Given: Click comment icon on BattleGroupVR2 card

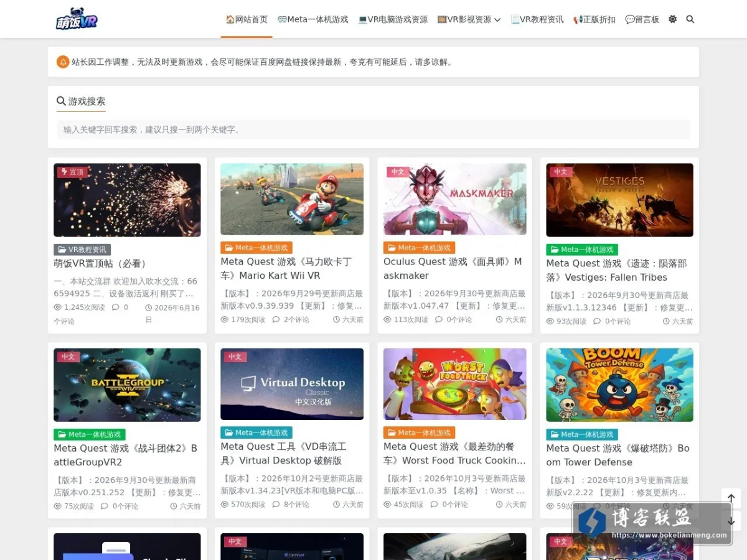Looking at the screenshot, I should (x=105, y=506).
